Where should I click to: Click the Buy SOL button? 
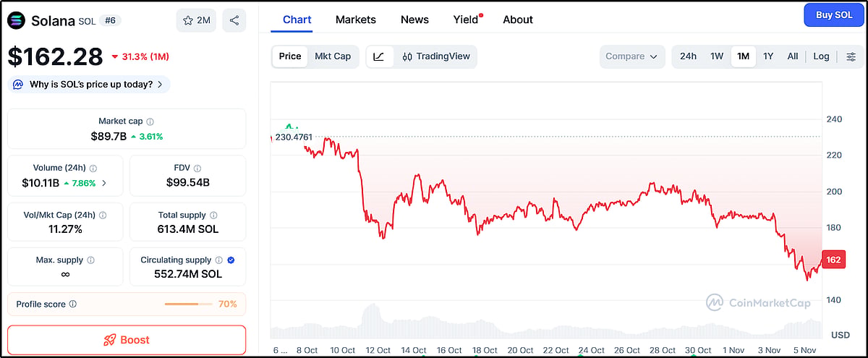tap(834, 14)
